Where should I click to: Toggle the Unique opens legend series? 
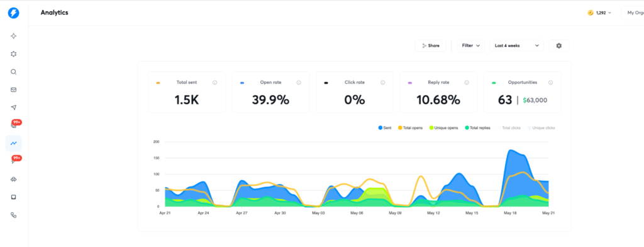click(443, 128)
